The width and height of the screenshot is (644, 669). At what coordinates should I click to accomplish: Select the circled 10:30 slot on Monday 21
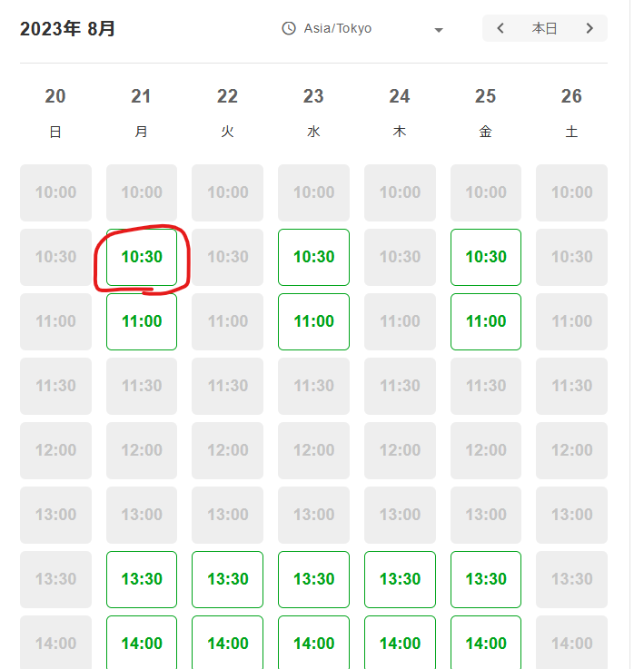[142, 257]
